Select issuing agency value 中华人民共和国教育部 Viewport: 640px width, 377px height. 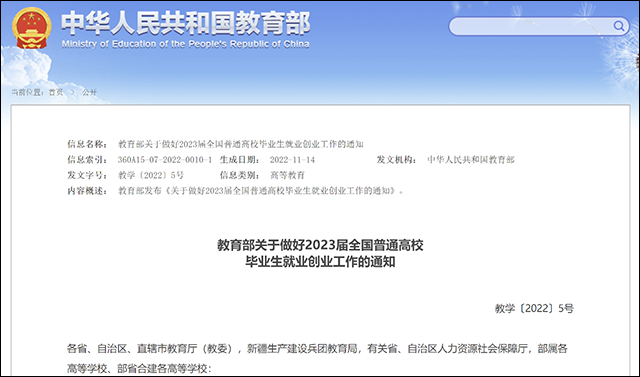[471, 160]
